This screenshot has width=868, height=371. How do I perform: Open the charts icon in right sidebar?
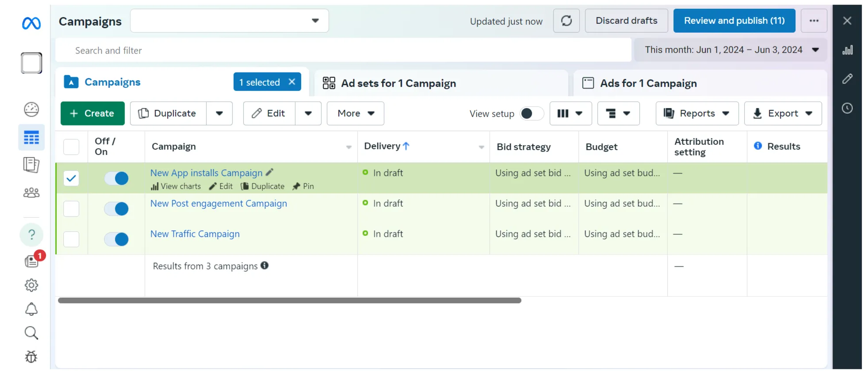pos(847,50)
